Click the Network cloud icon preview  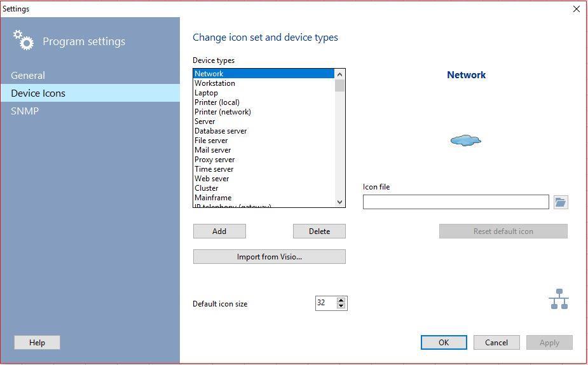pyautogui.click(x=466, y=141)
